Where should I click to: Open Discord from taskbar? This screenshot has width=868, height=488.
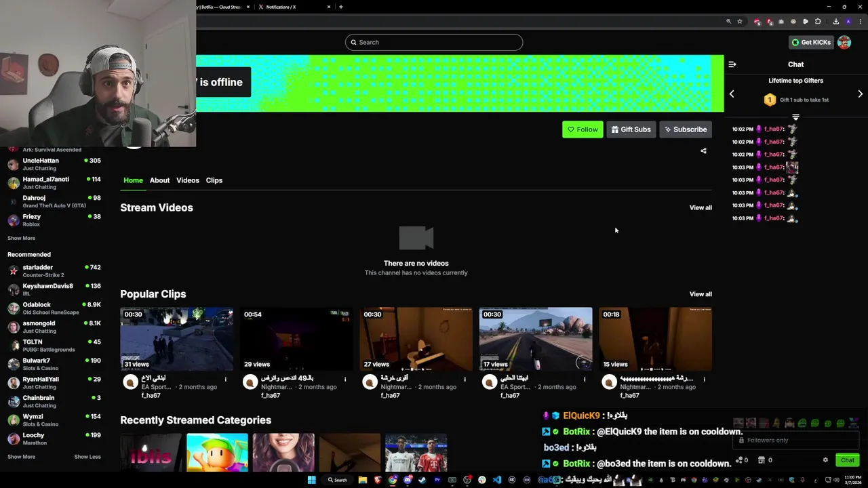point(408,480)
